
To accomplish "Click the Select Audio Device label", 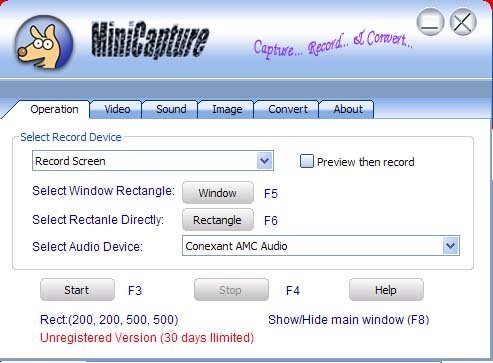I will click(x=87, y=247).
